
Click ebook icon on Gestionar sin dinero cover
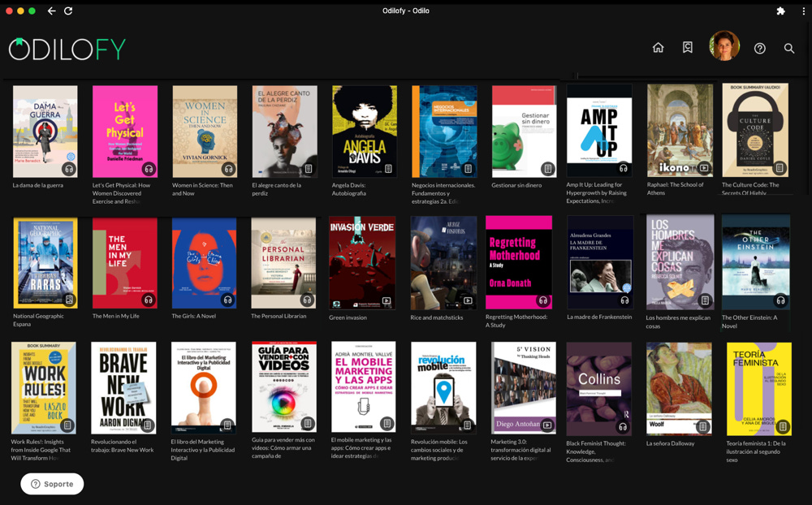point(548,169)
